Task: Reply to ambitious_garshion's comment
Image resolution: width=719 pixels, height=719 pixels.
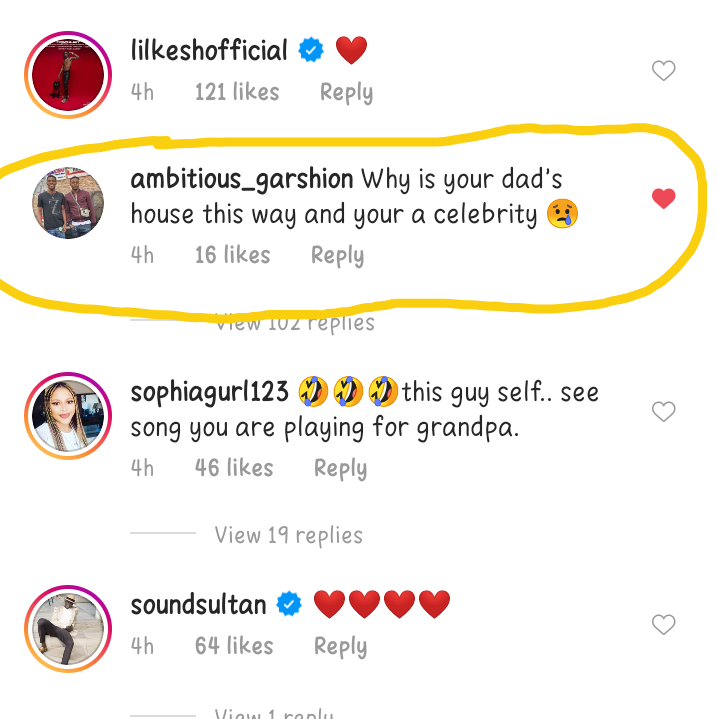Action: [337, 256]
